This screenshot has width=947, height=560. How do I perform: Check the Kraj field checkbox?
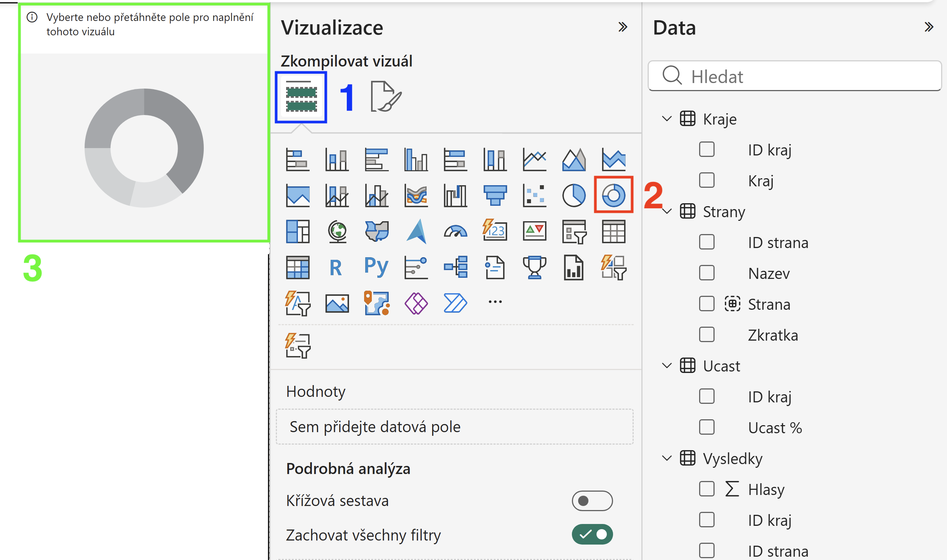(x=706, y=180)
